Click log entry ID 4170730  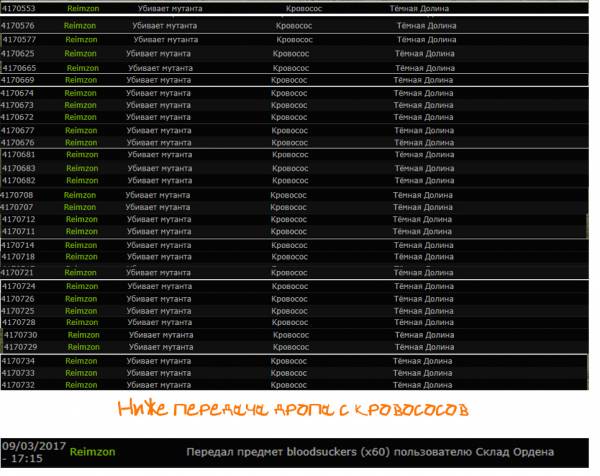(19, 335)
